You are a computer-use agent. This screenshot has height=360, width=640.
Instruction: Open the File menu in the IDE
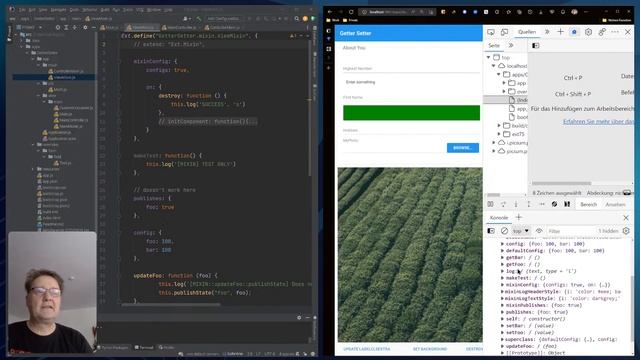point(22,9)
